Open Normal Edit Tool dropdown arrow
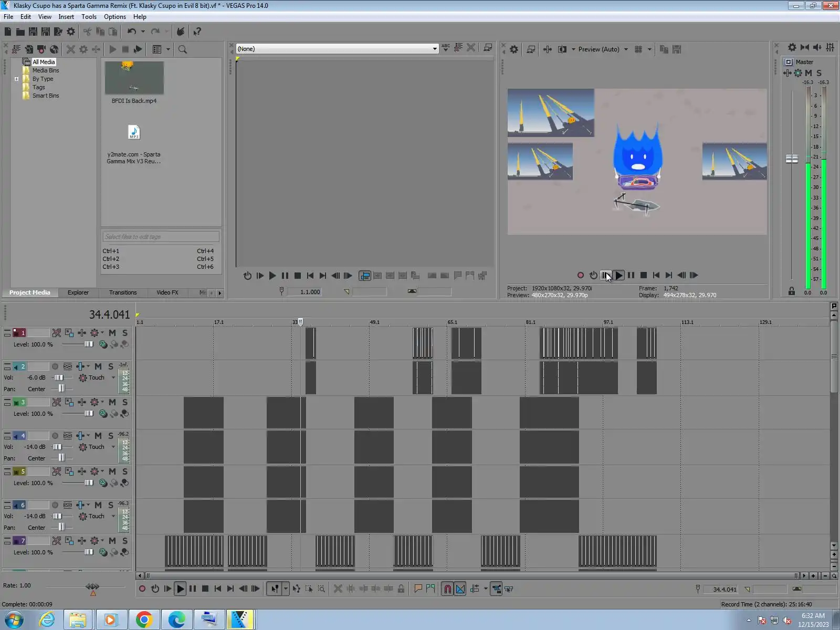The image size is (840, 630). pyautogui.click(x=286, y=589)
